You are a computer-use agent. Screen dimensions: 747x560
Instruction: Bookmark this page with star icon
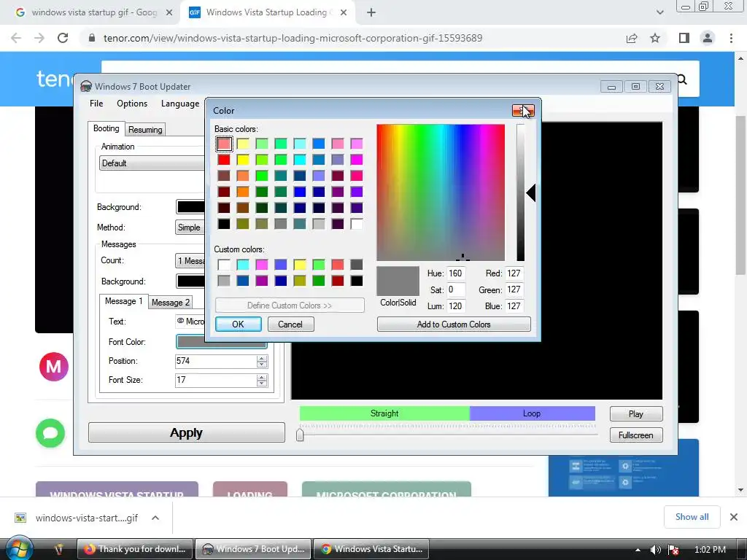pos(655,38)
